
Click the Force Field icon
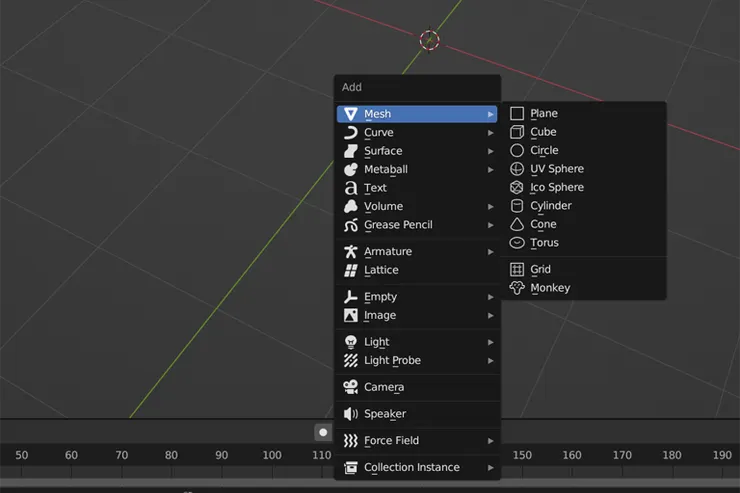(x=351, y=441)
